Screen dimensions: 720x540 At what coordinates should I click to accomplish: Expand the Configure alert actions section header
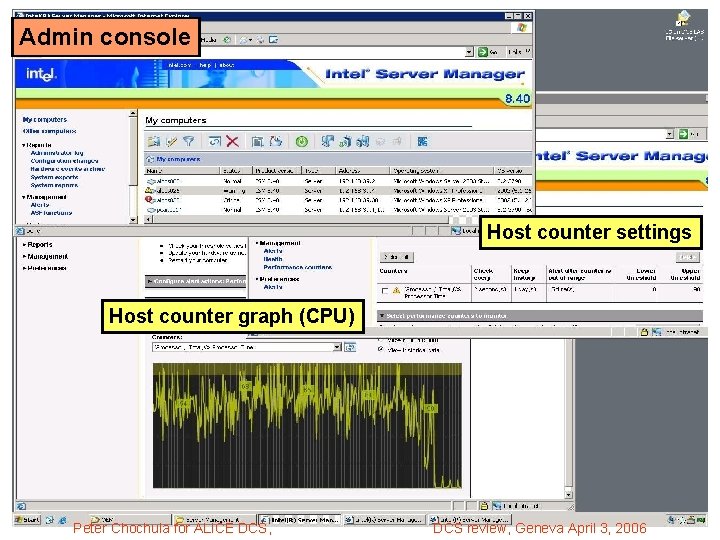pyautogui.click(x=196, y=281)
